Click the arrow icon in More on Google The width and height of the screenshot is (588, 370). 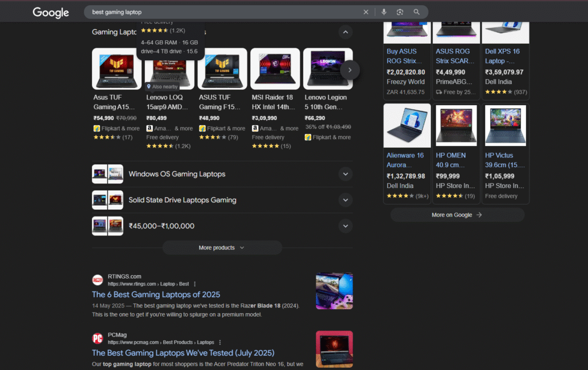click(x=479, y=215)
